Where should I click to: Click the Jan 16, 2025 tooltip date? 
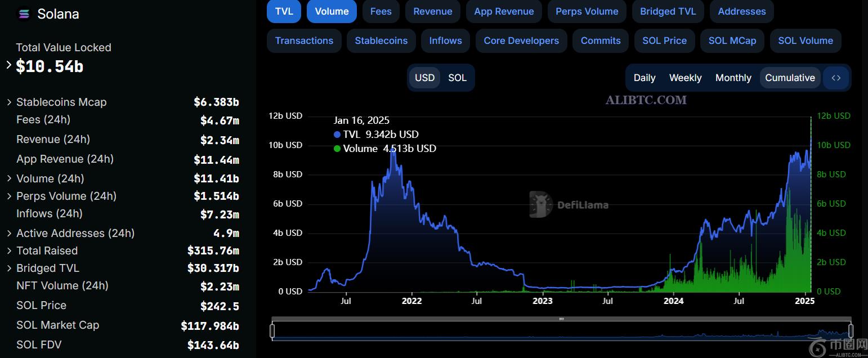pyautogui.click(x=361, y=120)
